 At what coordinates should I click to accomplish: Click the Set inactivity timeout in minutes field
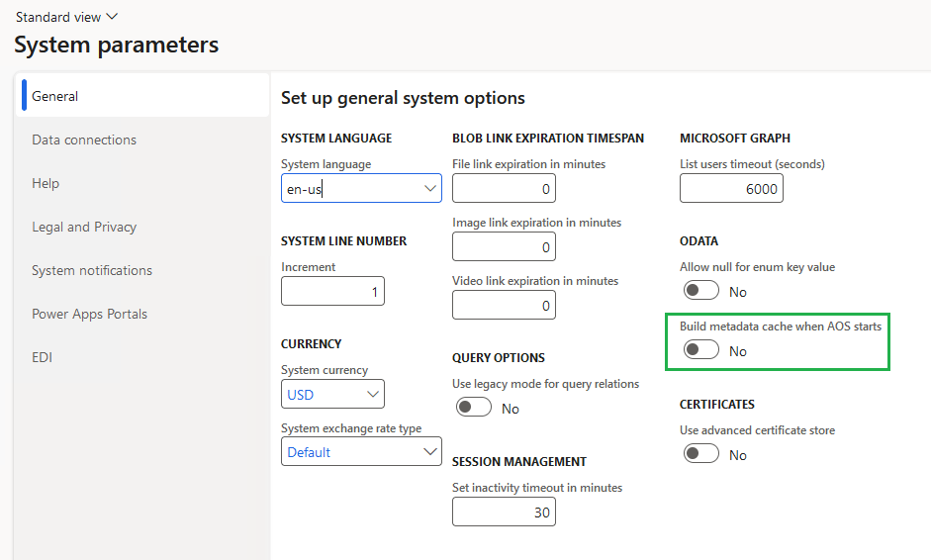504,512
